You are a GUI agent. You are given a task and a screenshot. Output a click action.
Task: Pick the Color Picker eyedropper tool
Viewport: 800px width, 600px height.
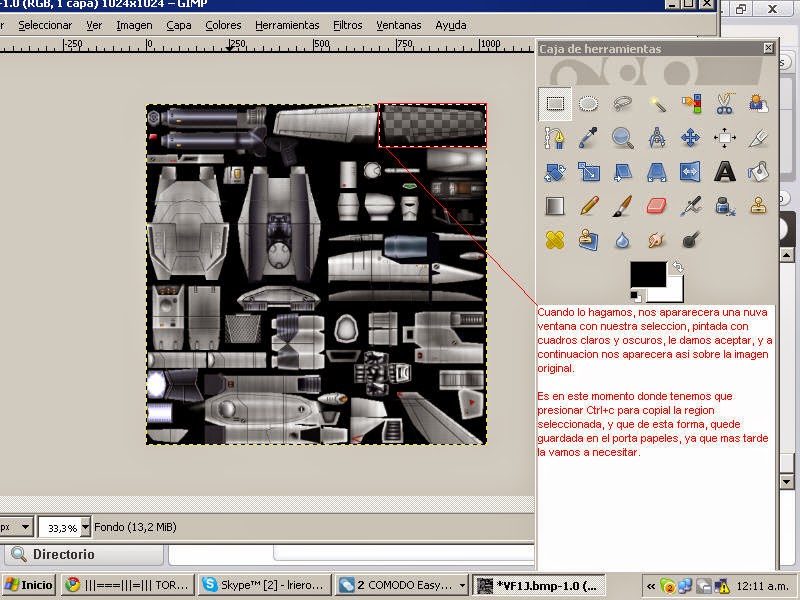(588, 138)
